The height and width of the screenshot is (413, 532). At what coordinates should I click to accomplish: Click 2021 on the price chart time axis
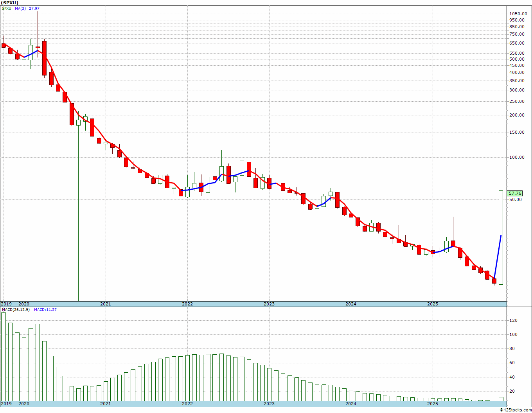click(105, 304)
